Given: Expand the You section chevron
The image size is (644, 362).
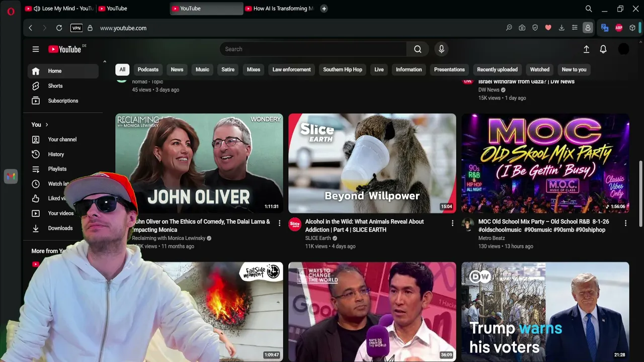Looking at the screenshot, I should [x=47, y=125].
